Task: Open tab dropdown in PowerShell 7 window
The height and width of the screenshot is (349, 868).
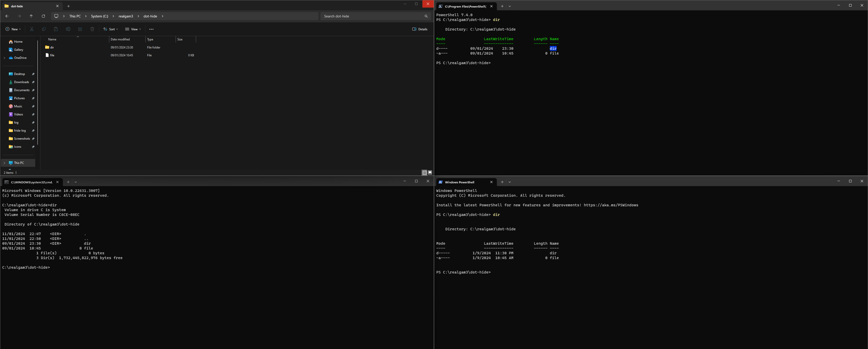Action: (509, 6)
